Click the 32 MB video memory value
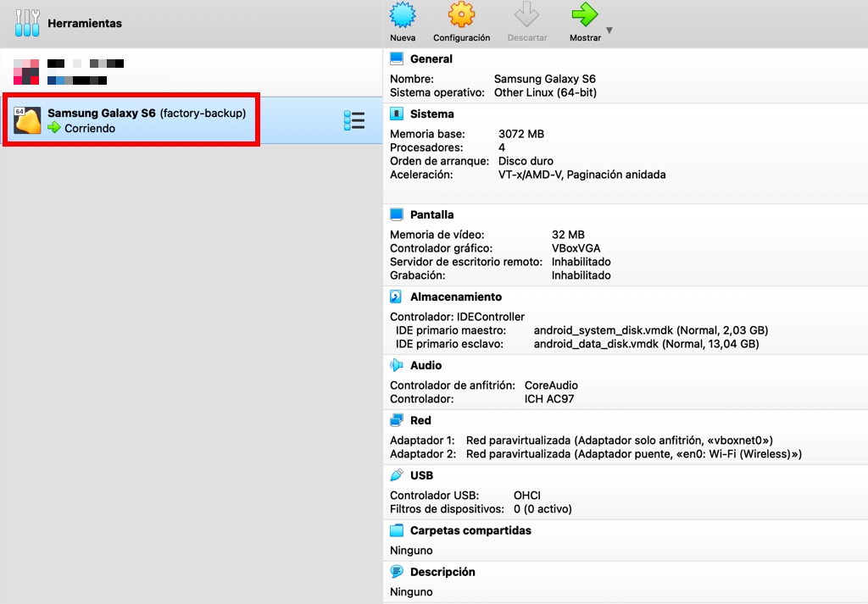 click(x=568, y=235)
